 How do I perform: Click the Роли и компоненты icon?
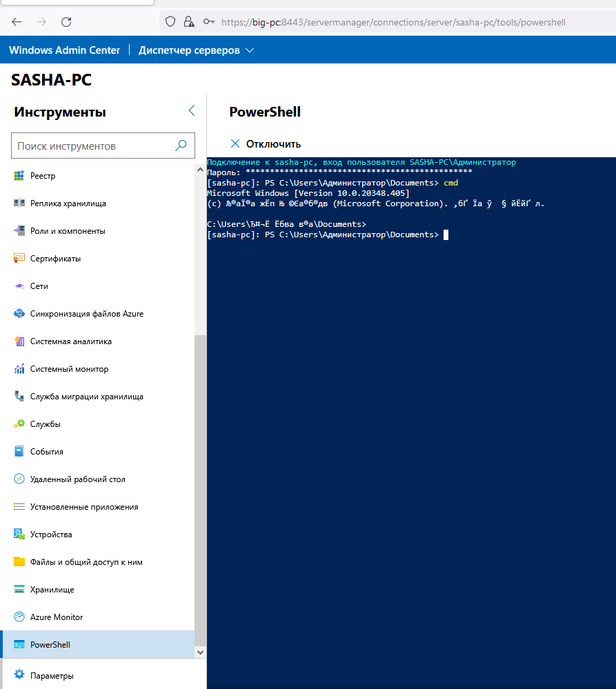click(x=19, y=230)
